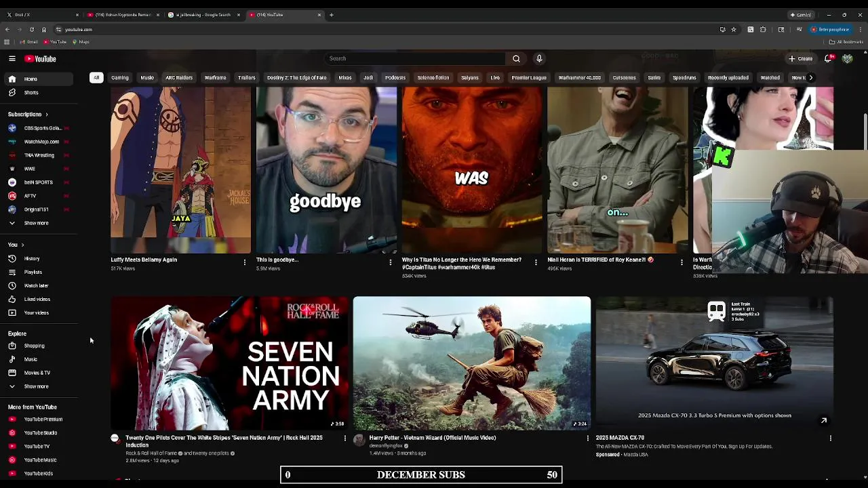Select the All filter chip
This screenshot has width=868, height=488.
pyautogui.click(x=96, y=77)
